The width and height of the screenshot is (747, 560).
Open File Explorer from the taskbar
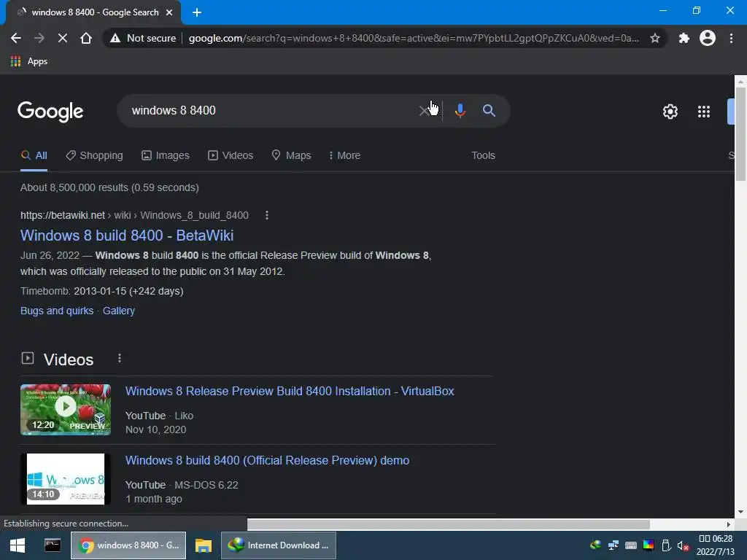[x=204, y=545]
